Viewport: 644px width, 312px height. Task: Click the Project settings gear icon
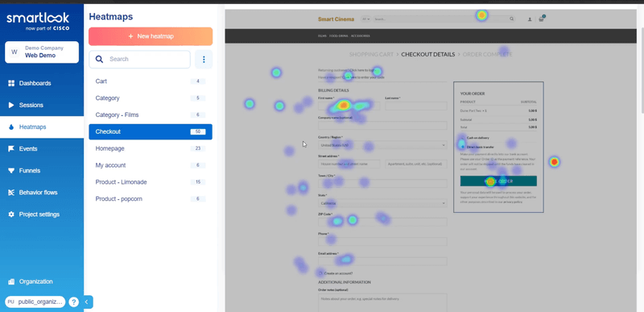coord(11,214)
